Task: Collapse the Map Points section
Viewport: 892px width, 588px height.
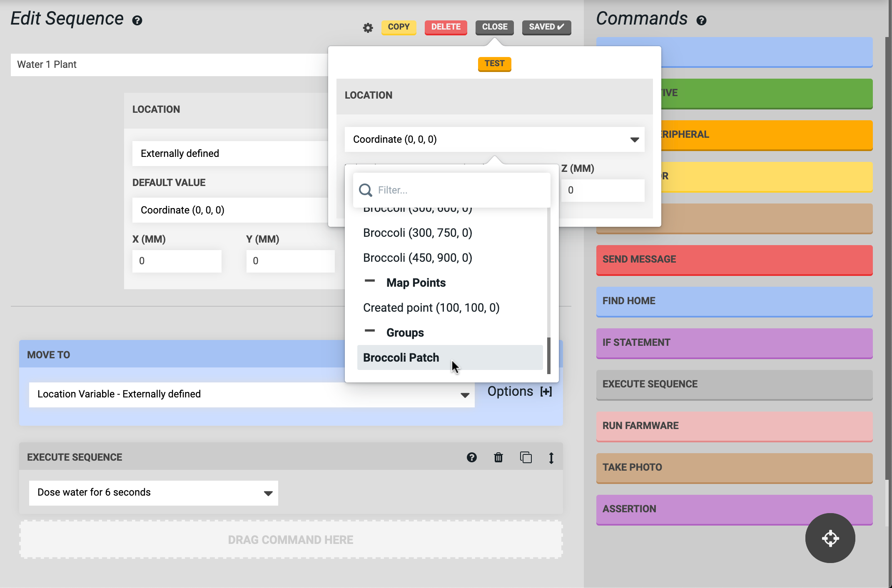Action: (x=369, y=282)
